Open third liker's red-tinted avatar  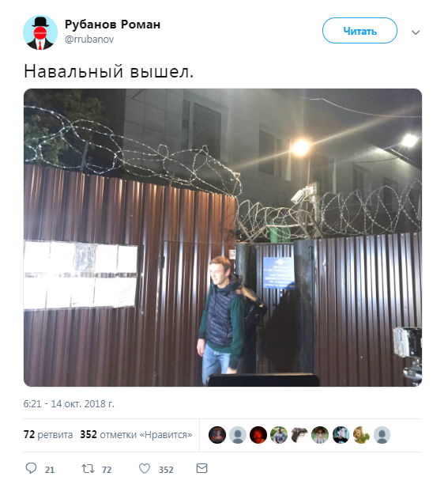(x=258, y=435)
